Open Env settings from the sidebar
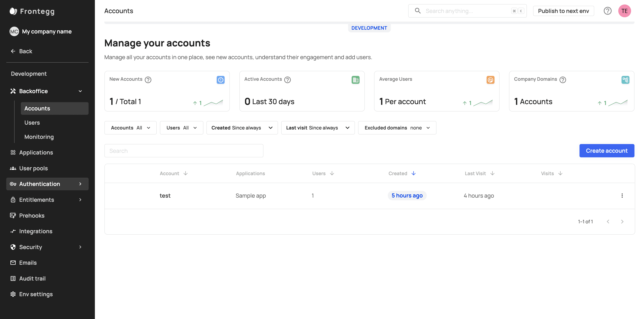The width and height of the screenshot is (644, 319). [36, 294]
